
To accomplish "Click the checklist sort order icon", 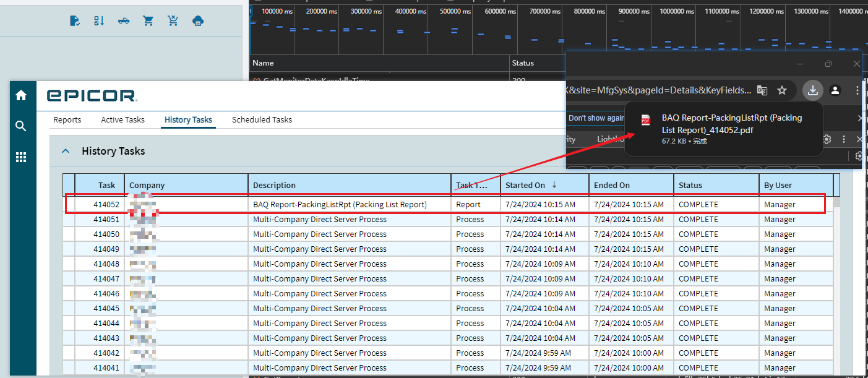I will click(x=99, y=21).
